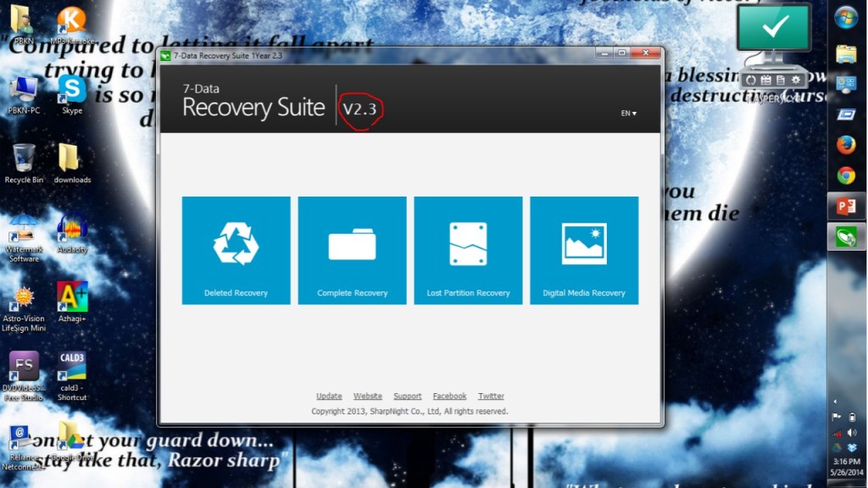The image size is (868, 488).
Task: Show hidden system tray icons
Action: coord(836,402)
